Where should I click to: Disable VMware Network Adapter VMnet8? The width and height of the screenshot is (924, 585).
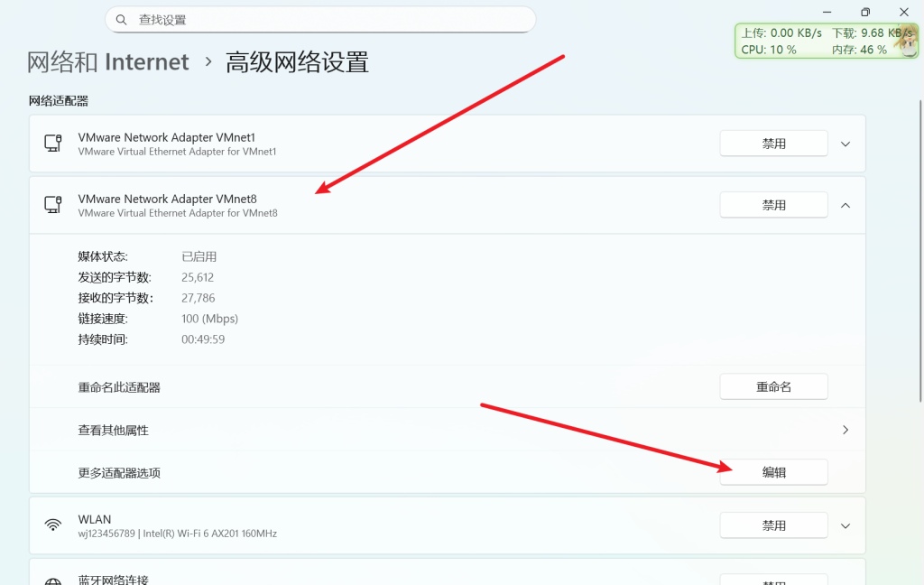[773, 205]
